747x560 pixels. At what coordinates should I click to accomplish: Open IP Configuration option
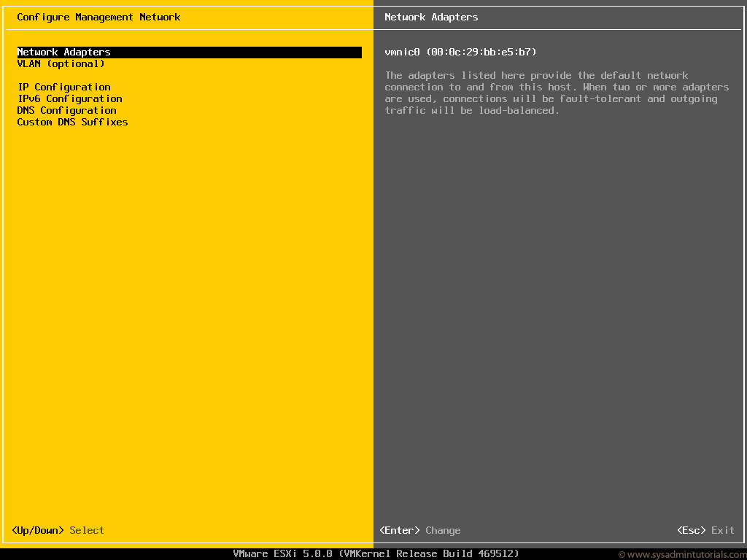[64, 87]
